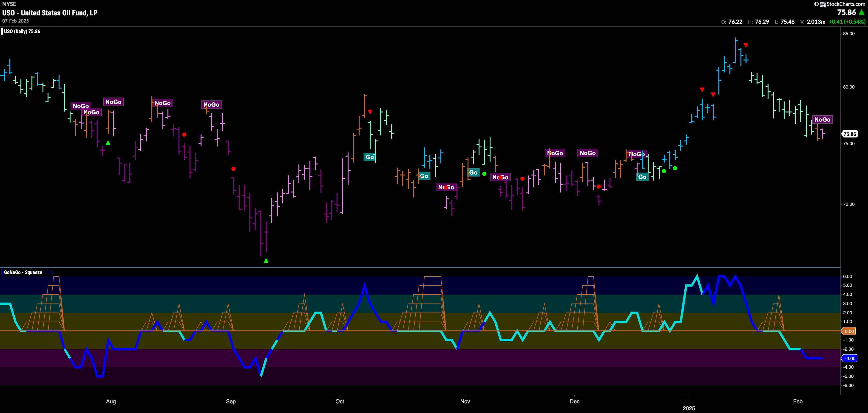
Task: Select the Go label in early October
Action: [x=370, y=157]
